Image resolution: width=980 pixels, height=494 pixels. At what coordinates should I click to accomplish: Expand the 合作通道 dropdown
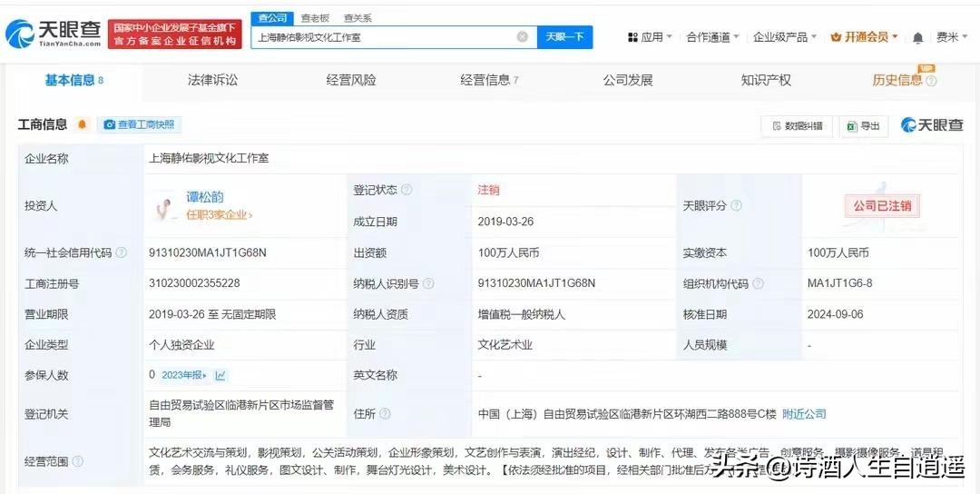[713, 37]
